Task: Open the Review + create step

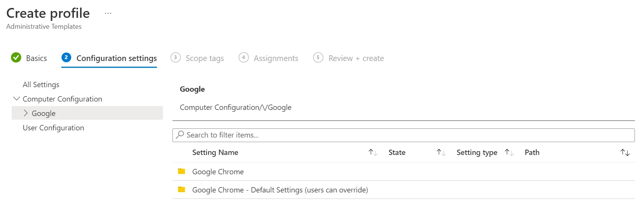Action: 356,58
